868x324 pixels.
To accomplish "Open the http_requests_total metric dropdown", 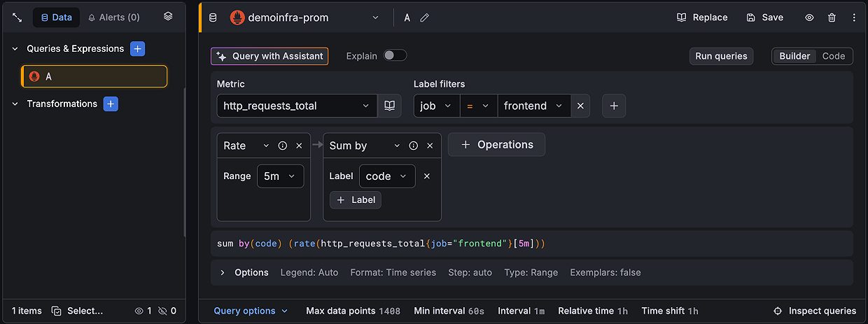I will click(297, 106).
